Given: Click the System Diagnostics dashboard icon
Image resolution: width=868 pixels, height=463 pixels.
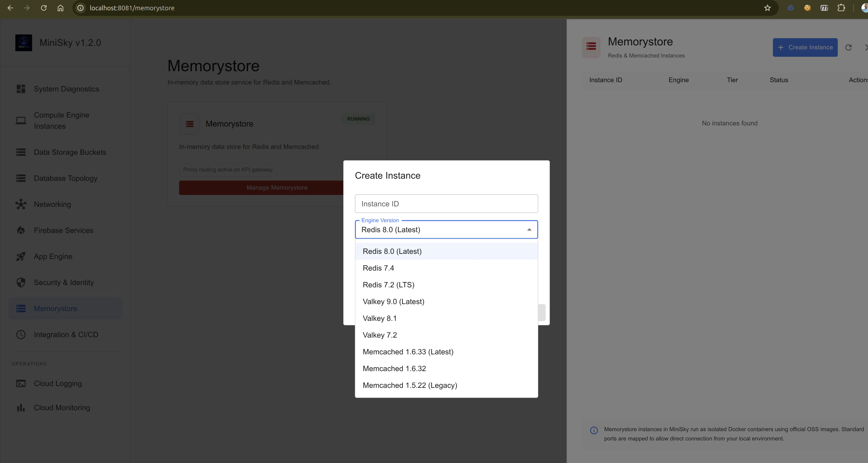Looking at the screenshot, I should (x=21, y=89).
